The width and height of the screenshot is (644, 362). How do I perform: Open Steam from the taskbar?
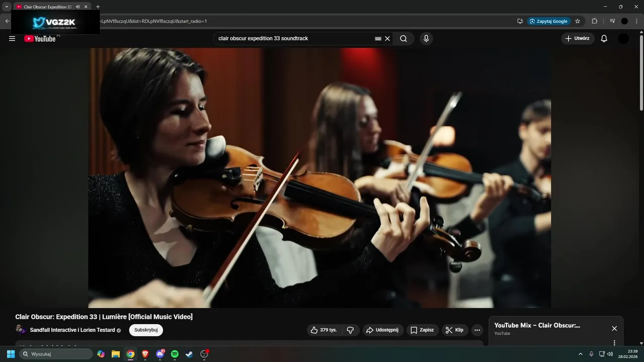189,354
